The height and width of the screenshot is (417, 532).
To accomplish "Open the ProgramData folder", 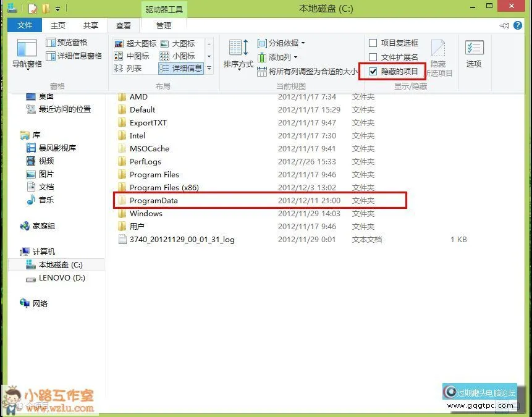I will [155, 200].
